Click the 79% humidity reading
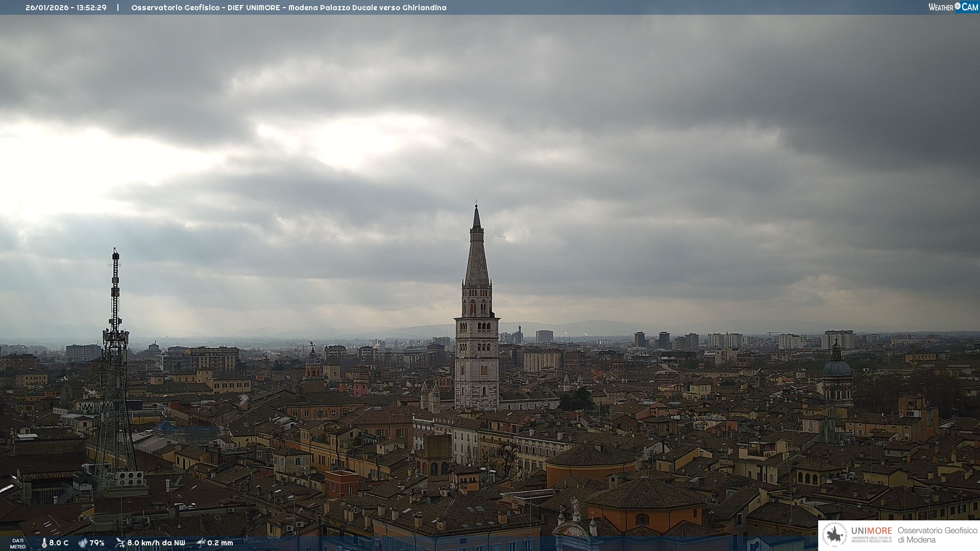 (x=97, y=543)
